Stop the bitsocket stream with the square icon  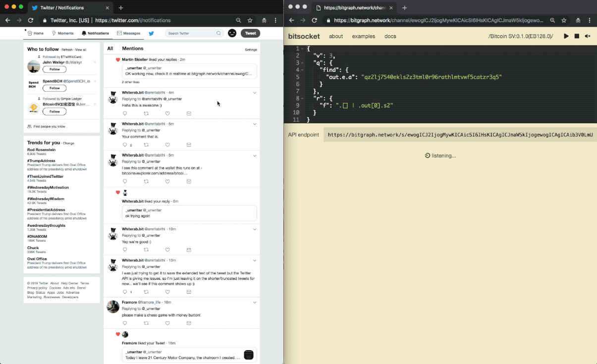577,36
